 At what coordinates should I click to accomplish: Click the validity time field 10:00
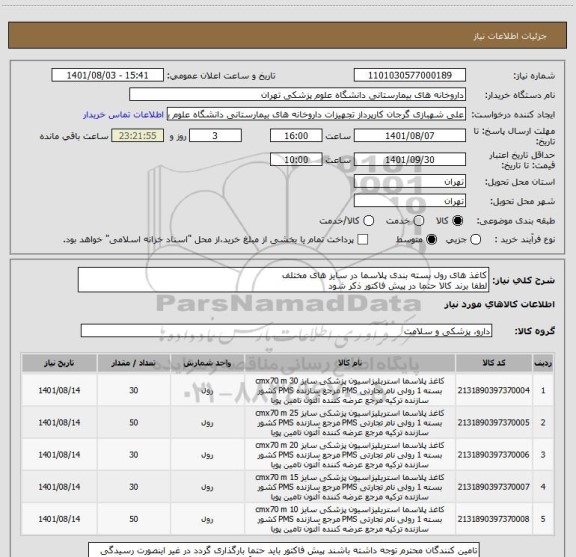(296, 159)
